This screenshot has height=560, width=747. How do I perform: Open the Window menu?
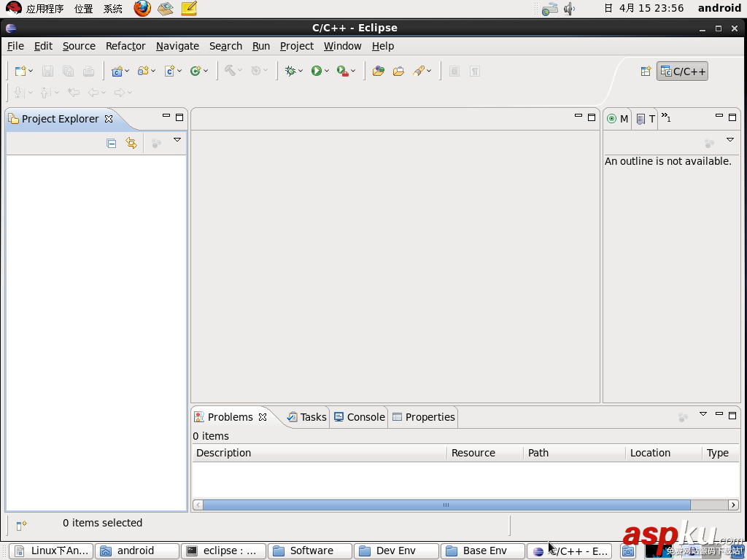[343, 46]
